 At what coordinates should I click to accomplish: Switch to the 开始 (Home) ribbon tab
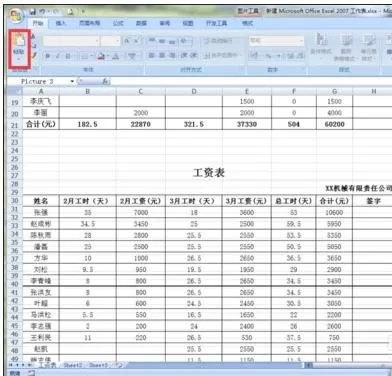coord(38,23)
